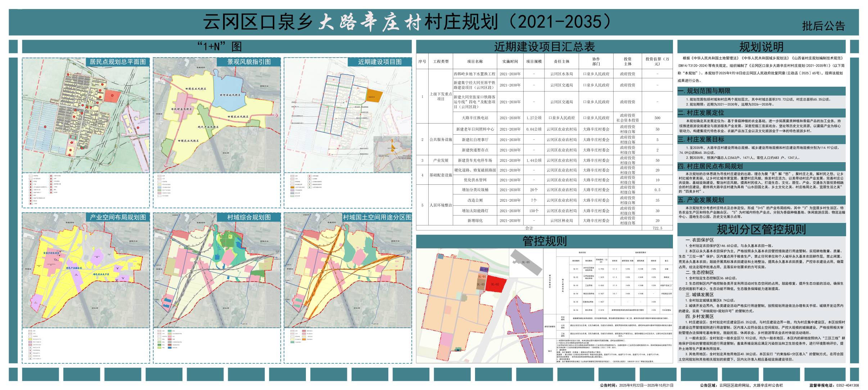The width and height of the screenshot is (868, 390).
Task: Select the 产业空间布局规划图 title label
Action: pyautogui.click(x=118, y=217)
